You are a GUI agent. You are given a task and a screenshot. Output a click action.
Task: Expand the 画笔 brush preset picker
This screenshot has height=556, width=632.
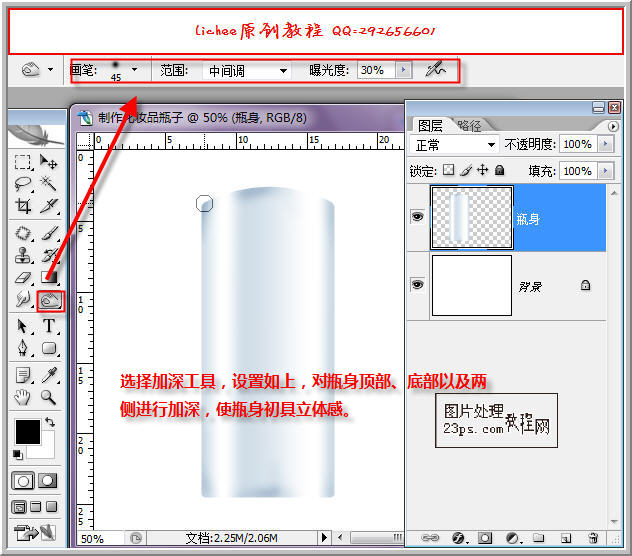point(135,71)
